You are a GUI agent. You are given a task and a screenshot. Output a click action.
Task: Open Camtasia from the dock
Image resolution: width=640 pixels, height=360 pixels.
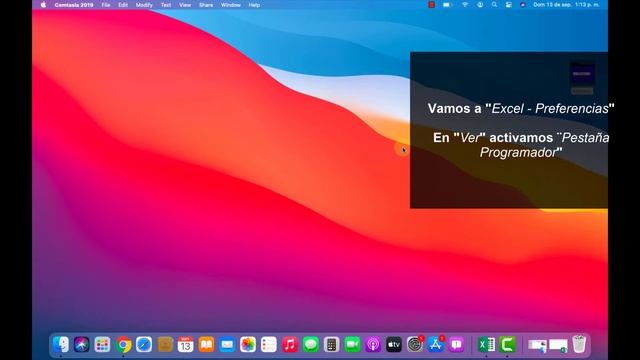coord(507,345)
